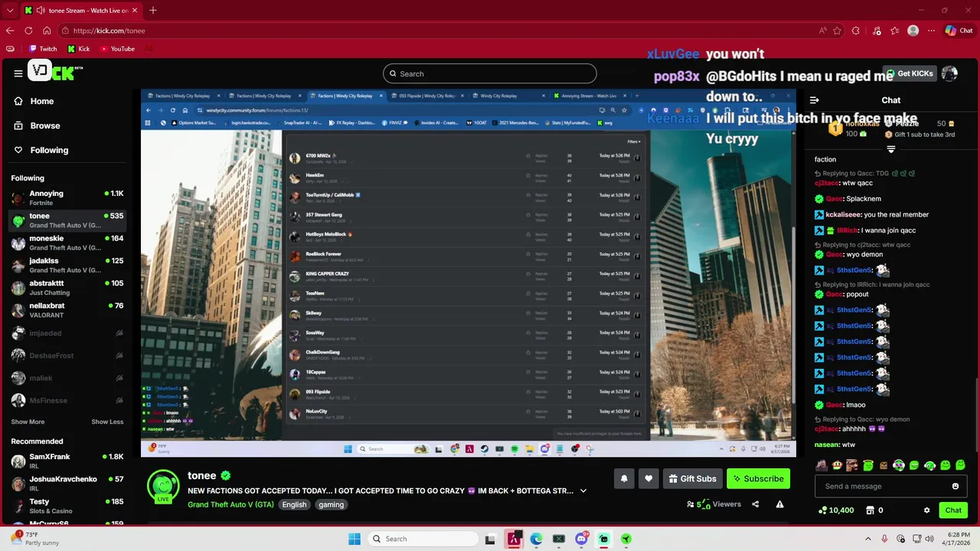The width and height of the screenshot is (980, 551).
Task: Click the Gift Subs button
Action: (692, 478)
